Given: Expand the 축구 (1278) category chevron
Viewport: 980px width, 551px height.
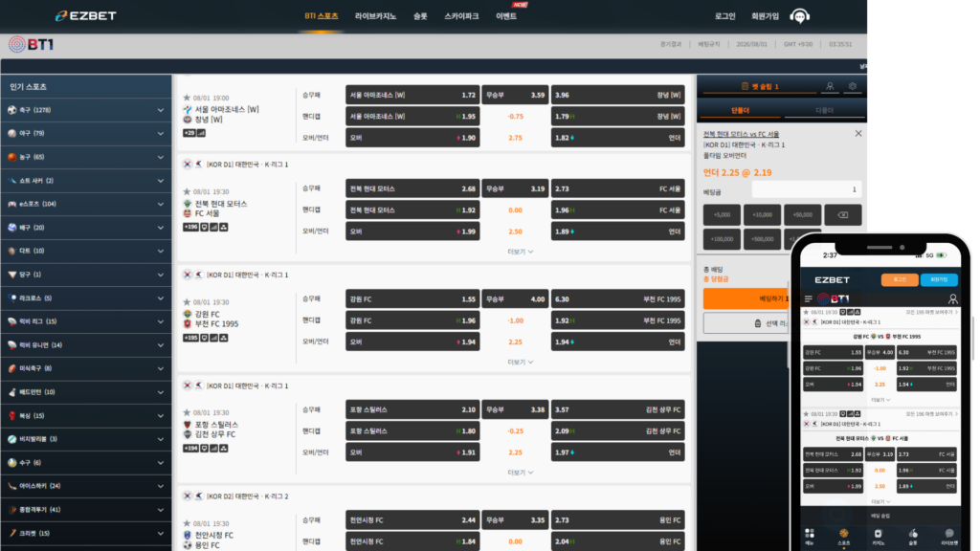Looking at the screenshot, I should coord(161,110).
